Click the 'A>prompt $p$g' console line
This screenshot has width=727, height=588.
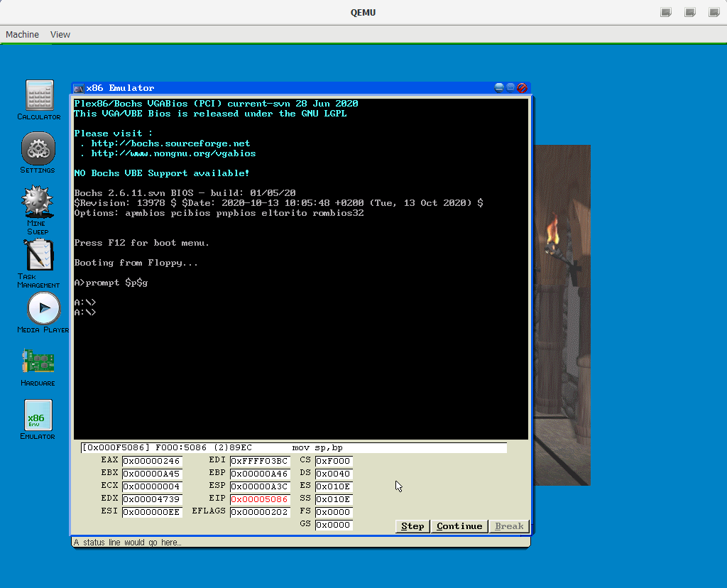[111, 283]
